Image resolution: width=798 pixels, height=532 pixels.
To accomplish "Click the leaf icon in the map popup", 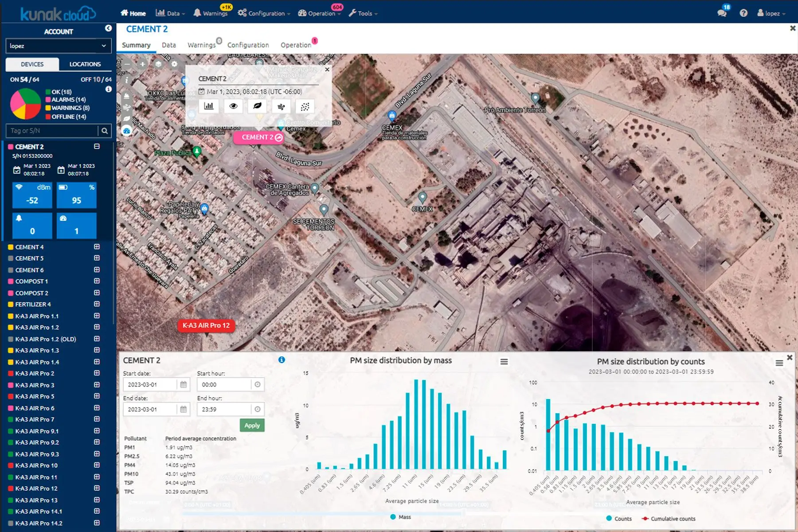I will coord(257,106).
